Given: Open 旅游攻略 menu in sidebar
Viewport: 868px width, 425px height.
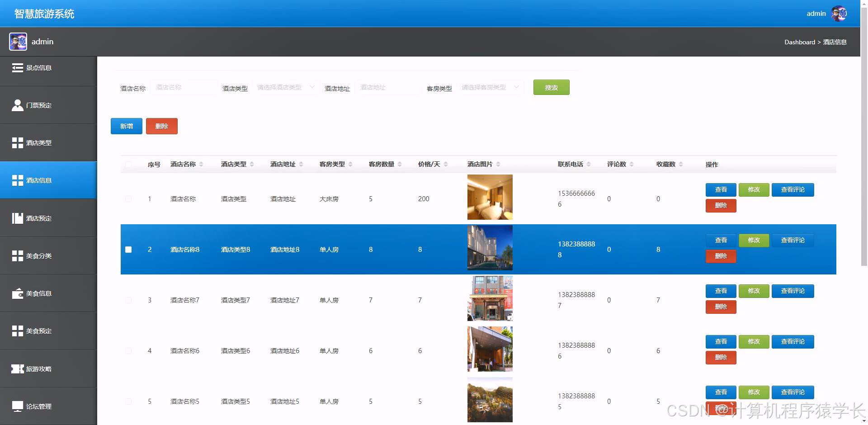Looking at the screenshot, I should click(x=48, y=369).
